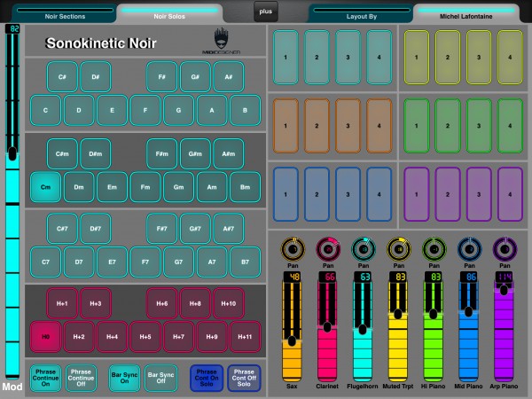Screen dimensions: 532x399
Task: Tap cyan phrase pad 4
Action: coord(379,58)
